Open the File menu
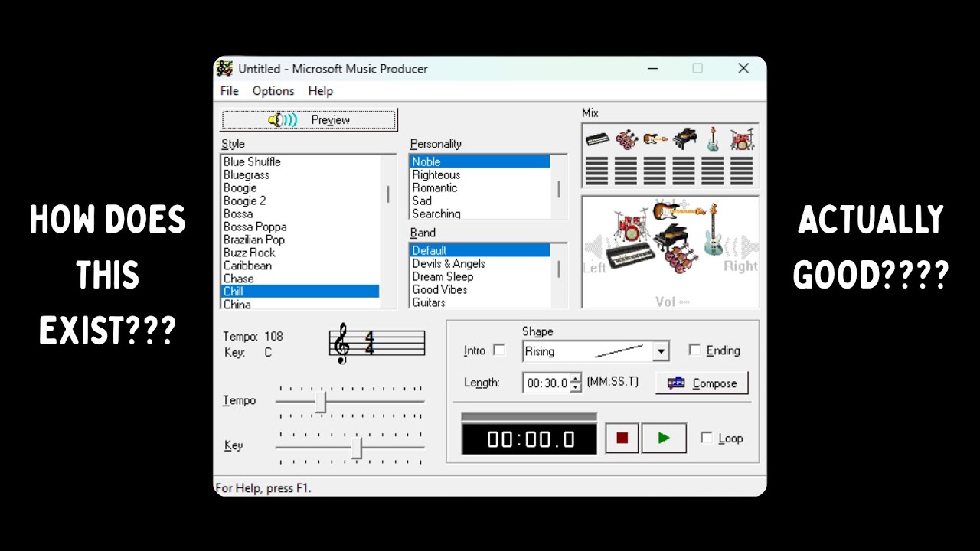The height and width of the screenshot is (551, 980). click(230, 90)
